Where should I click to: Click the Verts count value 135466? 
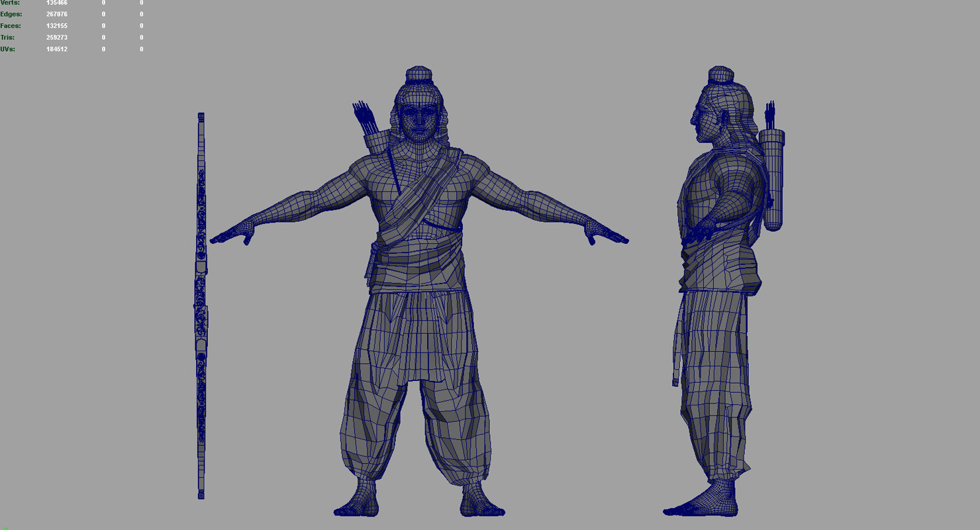click(56, 3)
